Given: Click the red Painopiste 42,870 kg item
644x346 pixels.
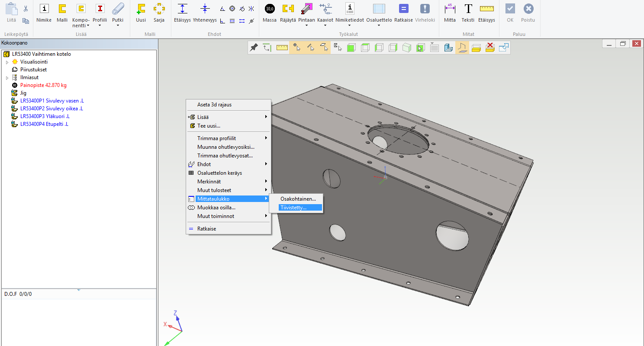Looking at the screenshot, I should pyautogui.click(x=43, y=85).
